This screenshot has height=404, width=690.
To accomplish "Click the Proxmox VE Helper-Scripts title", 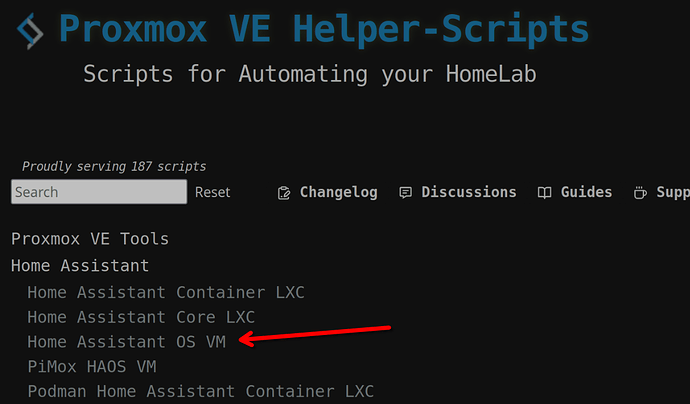I will pyautogui.click(x=324, y=29).
